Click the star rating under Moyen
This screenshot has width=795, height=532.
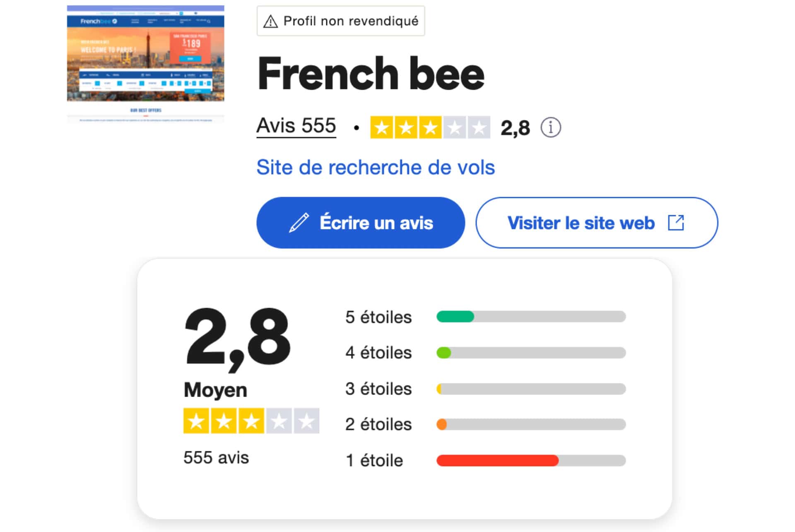click(251, 421)
